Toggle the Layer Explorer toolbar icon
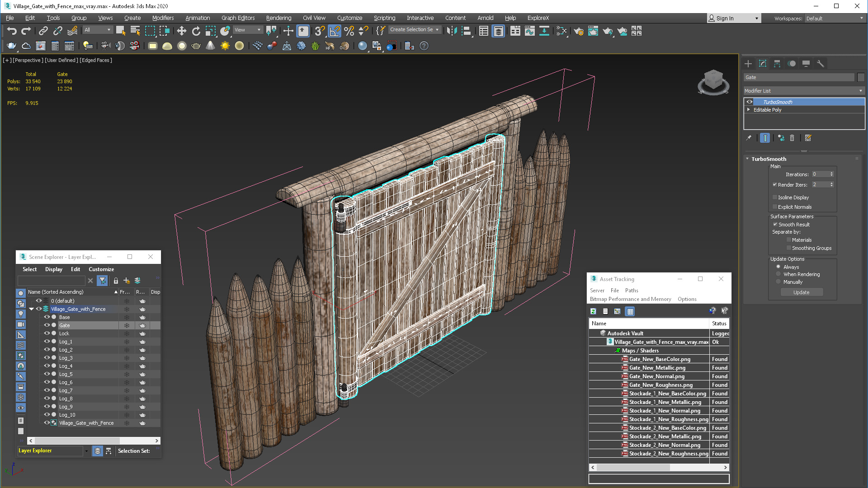Image resolution: width=868 pixels, height=488 pixels. point(498,31)
